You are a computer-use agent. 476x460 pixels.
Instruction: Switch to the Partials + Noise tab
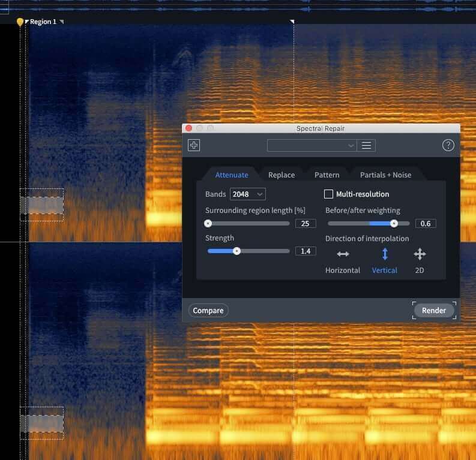point(385,175)
